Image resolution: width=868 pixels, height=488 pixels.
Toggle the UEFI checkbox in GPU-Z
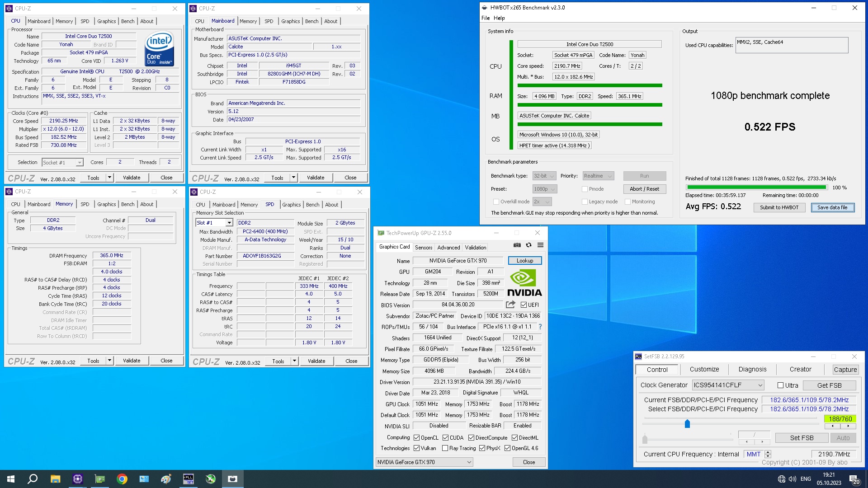[x=524, y=305]
